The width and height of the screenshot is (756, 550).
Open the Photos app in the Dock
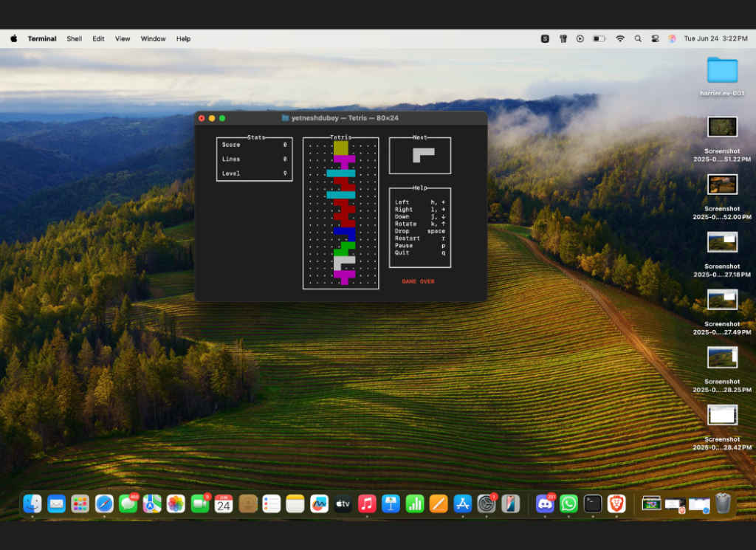pyautogui.click(x=176, y=504)
